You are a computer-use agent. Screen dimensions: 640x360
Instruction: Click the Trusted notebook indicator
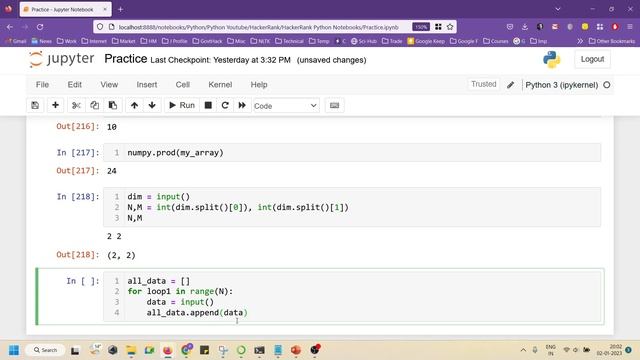484,84
